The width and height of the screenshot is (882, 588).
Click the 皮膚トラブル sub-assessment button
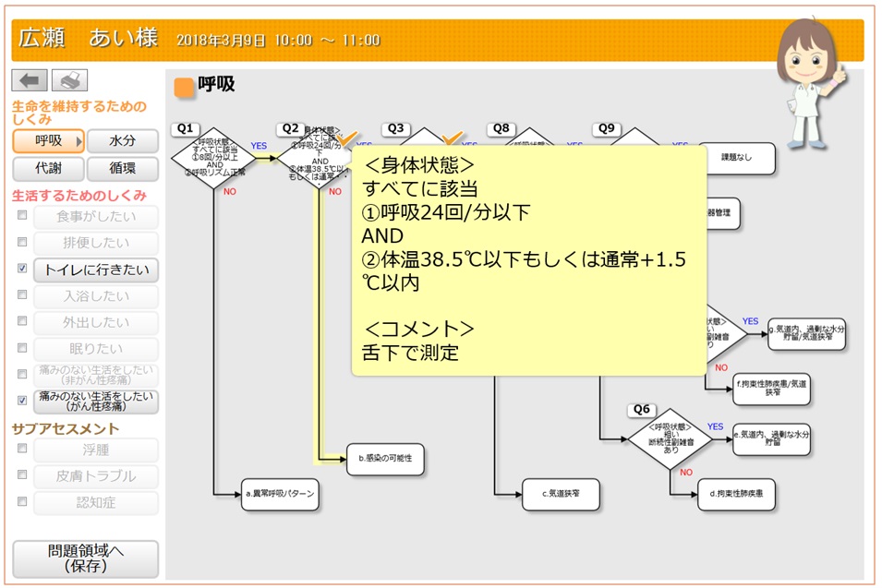[96, 476]
